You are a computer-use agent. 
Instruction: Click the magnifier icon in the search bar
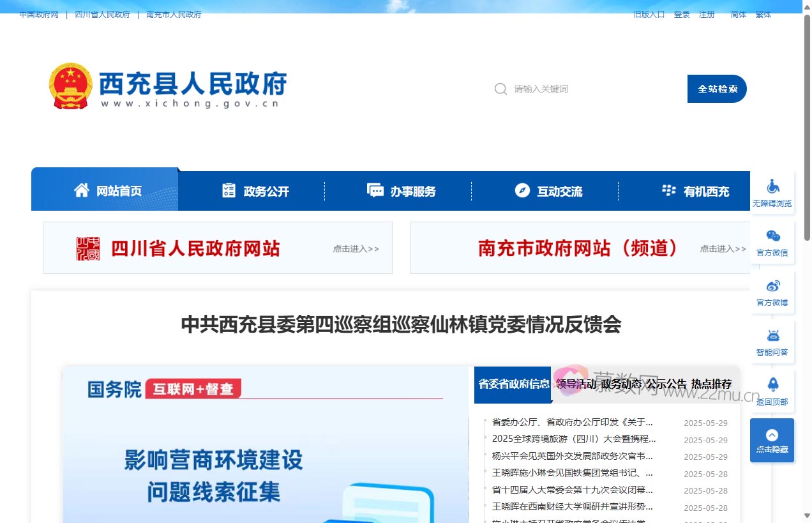500,89
